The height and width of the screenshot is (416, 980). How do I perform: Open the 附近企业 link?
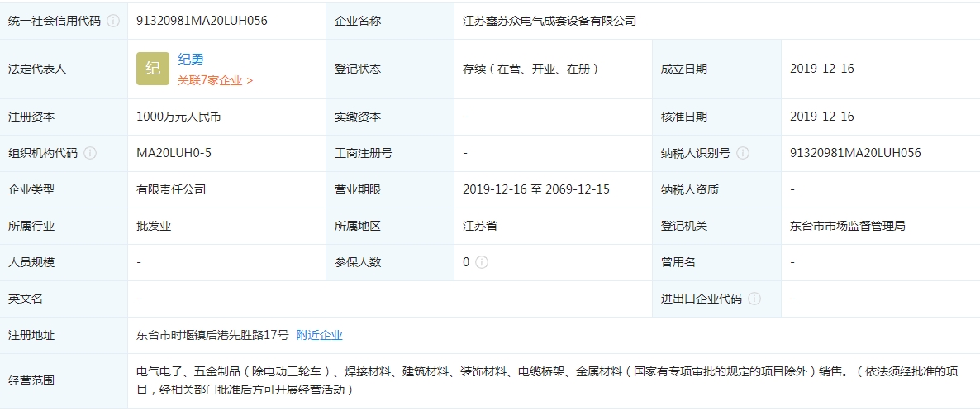tap(319, 335)
